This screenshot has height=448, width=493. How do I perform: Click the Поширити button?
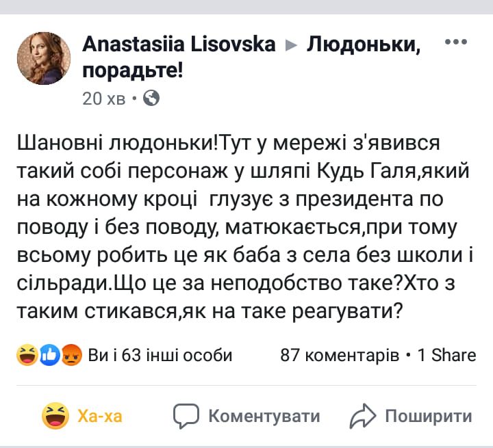coord(411,416)
